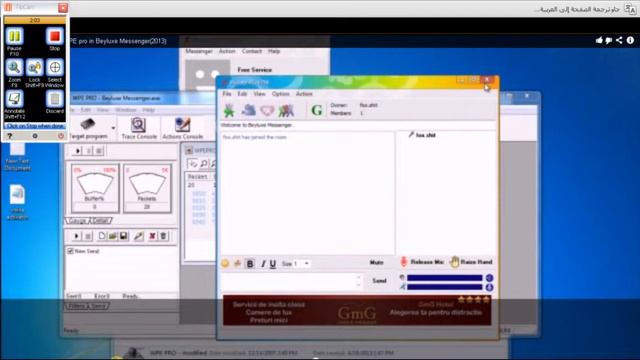Choose the Select Window crosshair icon
This screenshot has height=360, width=640.
55,68
